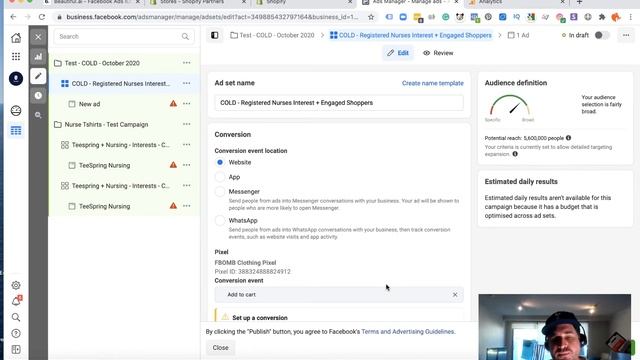Select the WhatsApp conversion location radio
This screenshot has width=640, height=360.
click(220, 221)
